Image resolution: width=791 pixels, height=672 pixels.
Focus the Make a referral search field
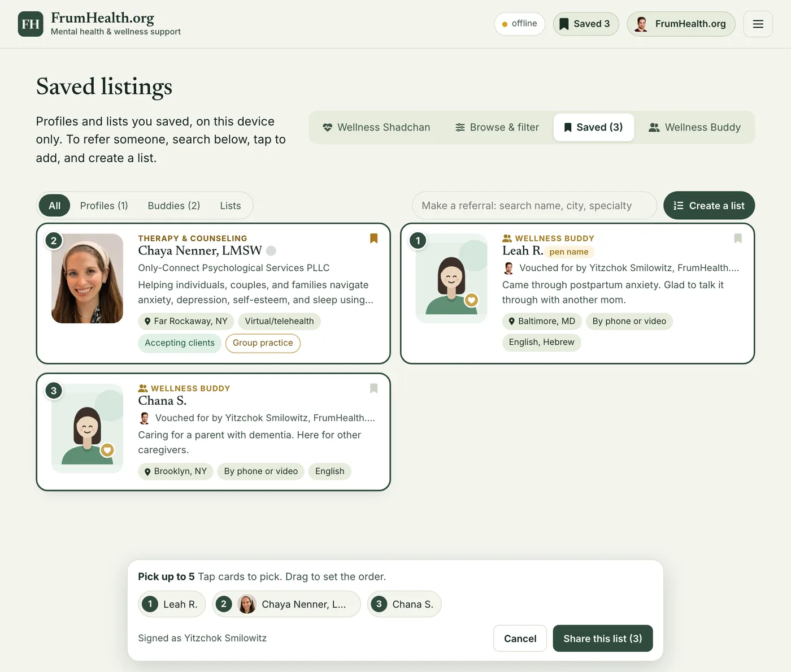534,206
